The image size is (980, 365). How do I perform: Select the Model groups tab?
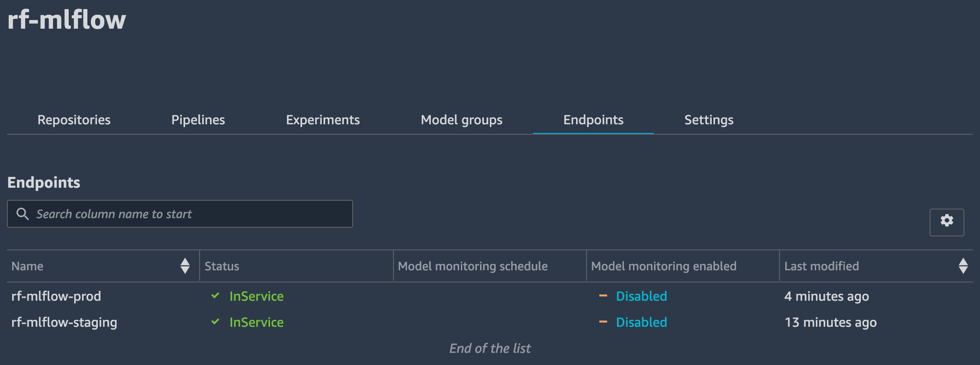click(x=461, y=120)
